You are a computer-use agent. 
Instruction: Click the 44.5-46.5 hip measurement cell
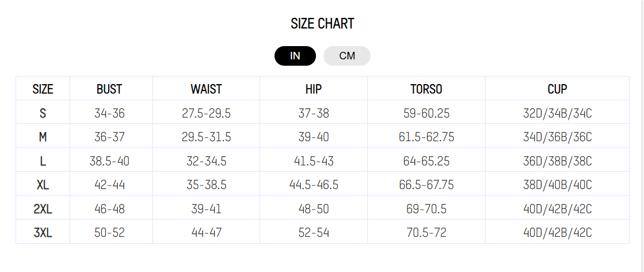[314, 185]
